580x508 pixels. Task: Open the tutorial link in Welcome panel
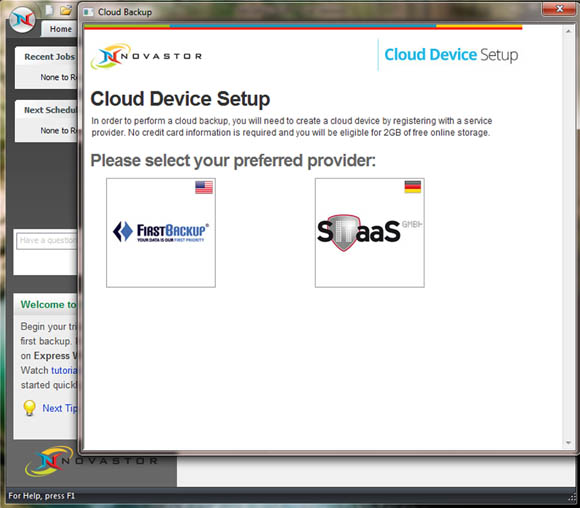point(64,370)
